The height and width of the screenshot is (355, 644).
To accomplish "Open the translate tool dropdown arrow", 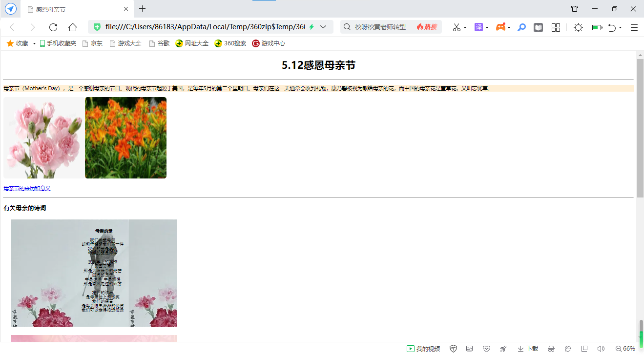I will (487, 27).
